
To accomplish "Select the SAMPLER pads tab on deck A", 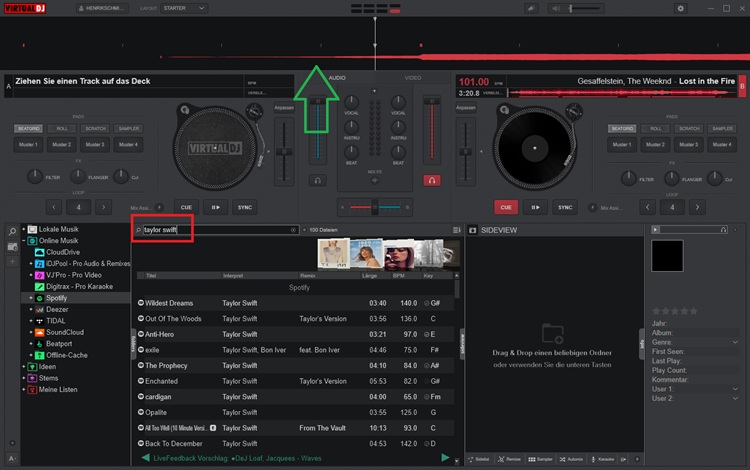I will [129, 129].
